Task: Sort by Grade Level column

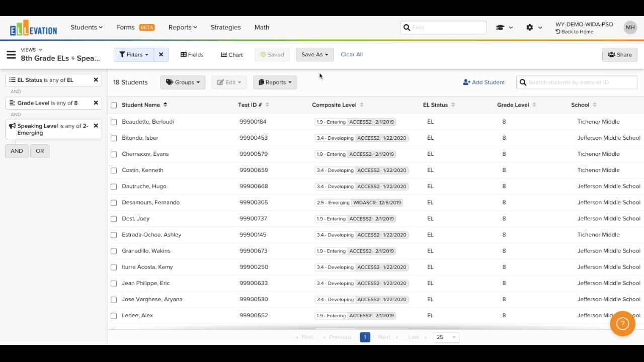Action: point(517,105)
